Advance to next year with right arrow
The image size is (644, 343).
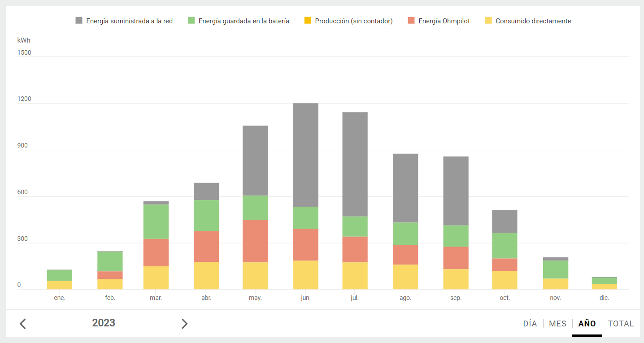(184, 324)
